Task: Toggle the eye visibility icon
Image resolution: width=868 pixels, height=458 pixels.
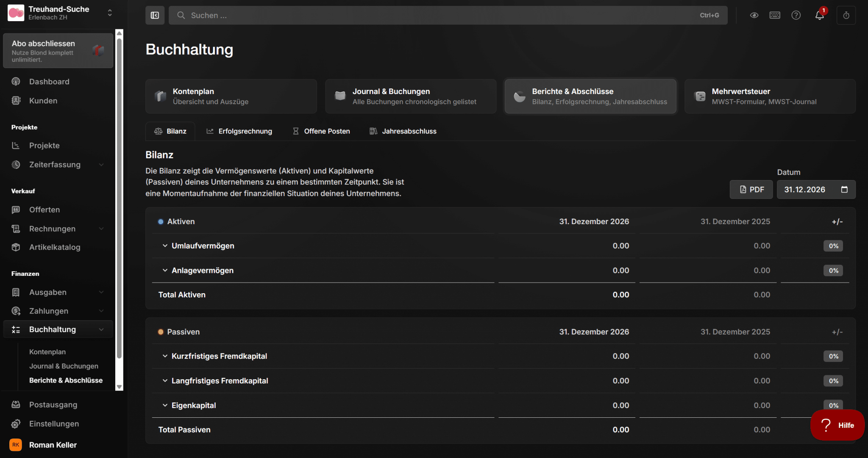Action: click(x=754, y=15)
